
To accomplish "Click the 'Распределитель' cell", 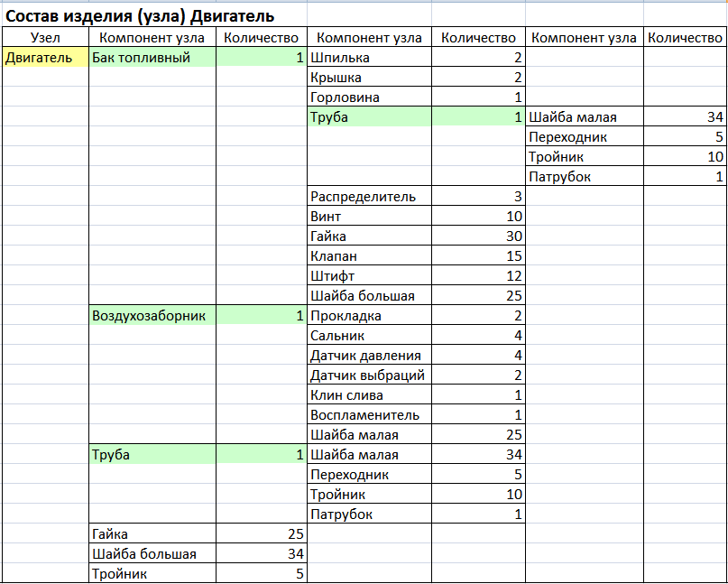I will click(369, 197).
